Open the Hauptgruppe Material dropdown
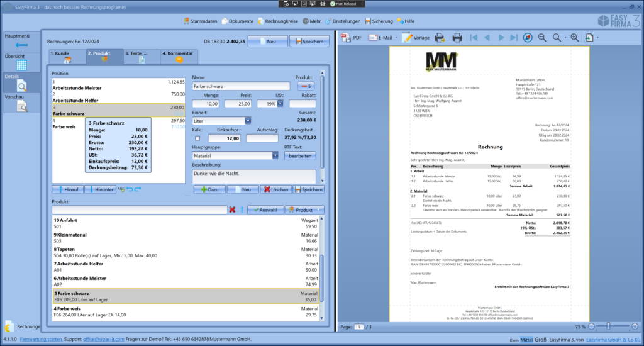Image resolution: width=644 pixels, height=346 pixels. (x=275, y=155)
